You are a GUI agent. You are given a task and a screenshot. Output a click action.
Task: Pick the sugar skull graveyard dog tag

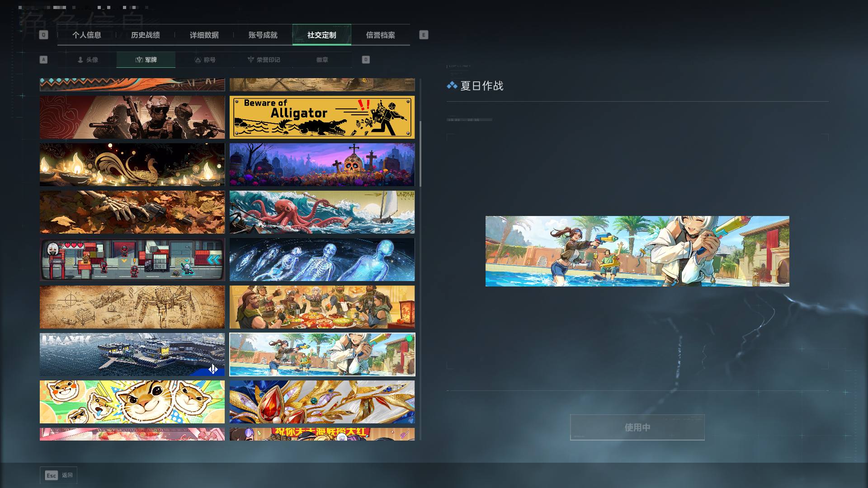322,164
